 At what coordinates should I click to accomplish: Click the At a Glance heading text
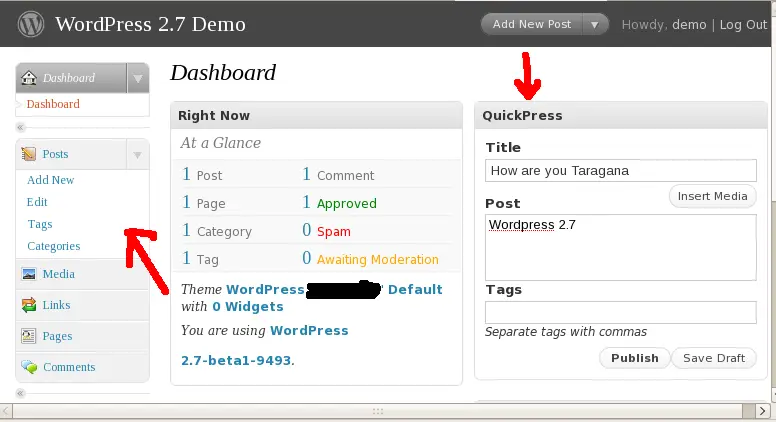coord(220,143)
